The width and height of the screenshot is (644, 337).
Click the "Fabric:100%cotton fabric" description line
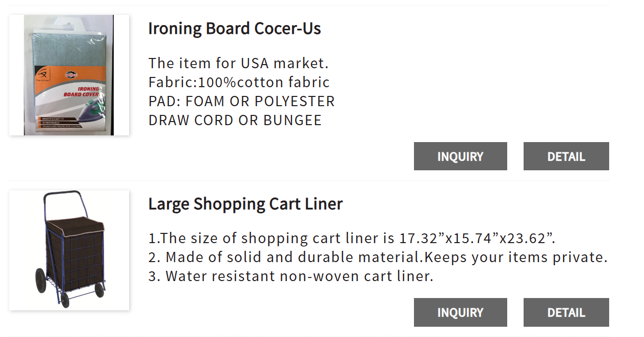tap(239, 83)
